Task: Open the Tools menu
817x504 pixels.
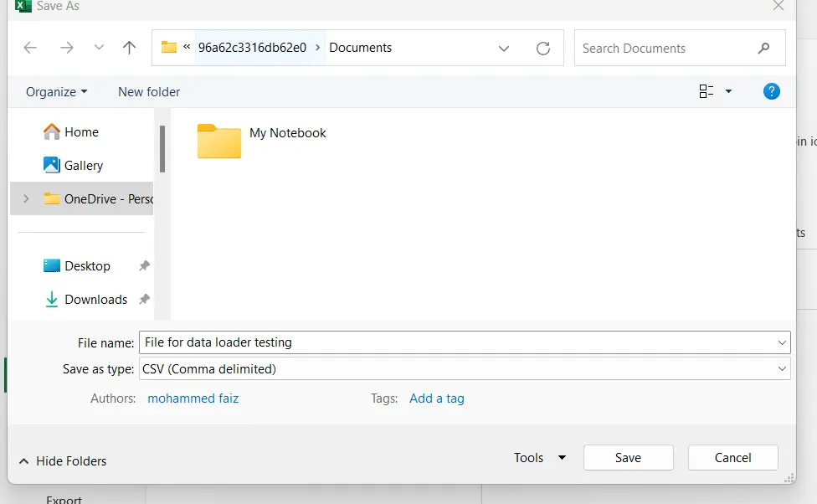Action: pos(539,458)
